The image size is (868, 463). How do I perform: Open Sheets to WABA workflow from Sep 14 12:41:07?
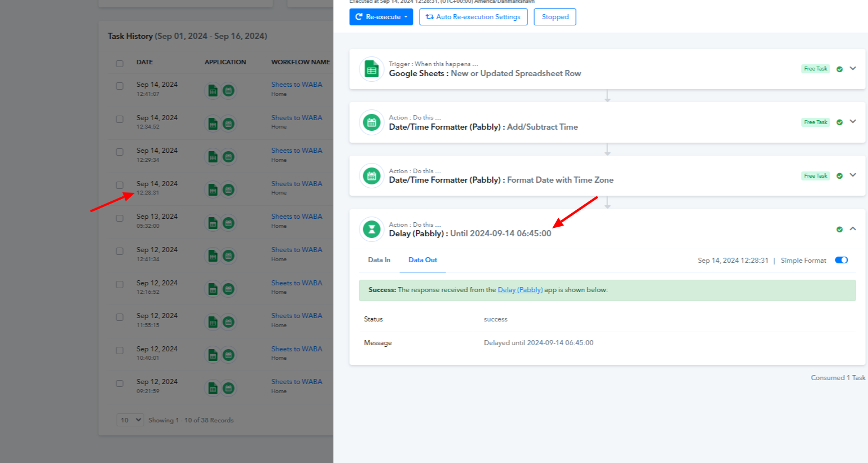point(297,85)
